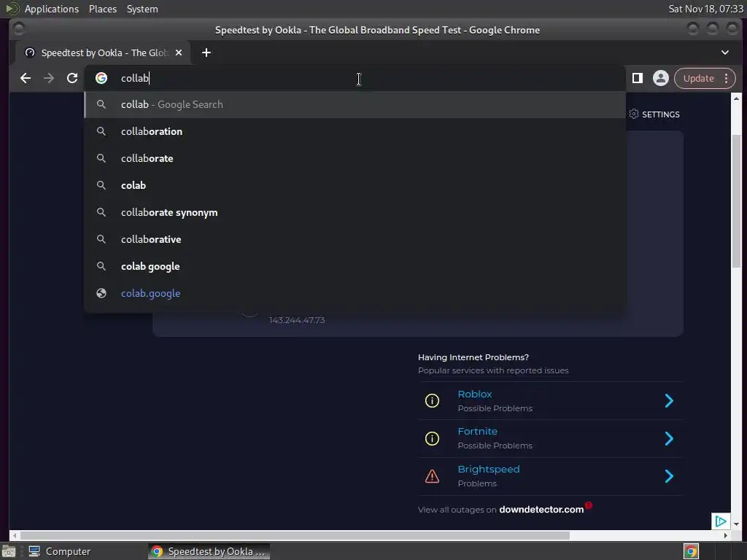Viewport: 747px width, 560px height.
Task: Open a new tab with plus icon
Action: coord(206,52)
